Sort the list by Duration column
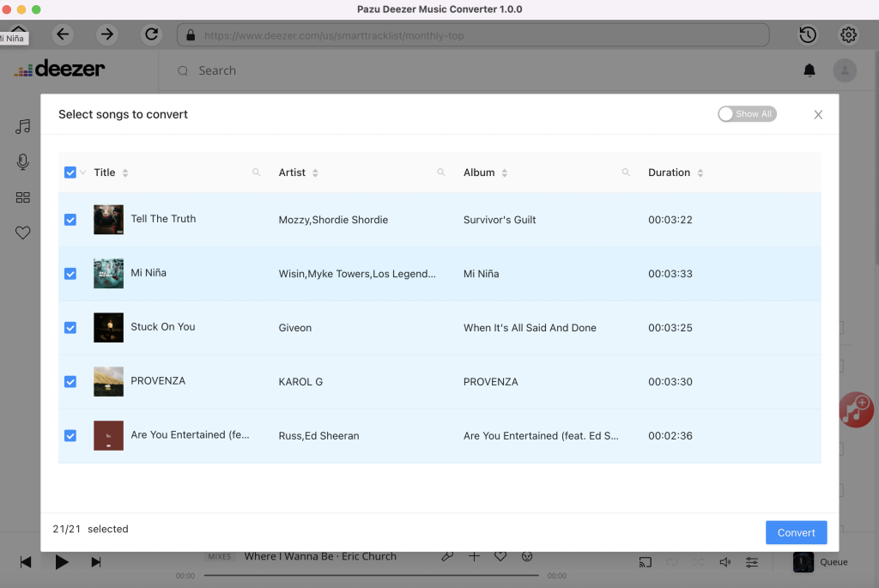This screenshot has width=879, height=588. [700, 173]
